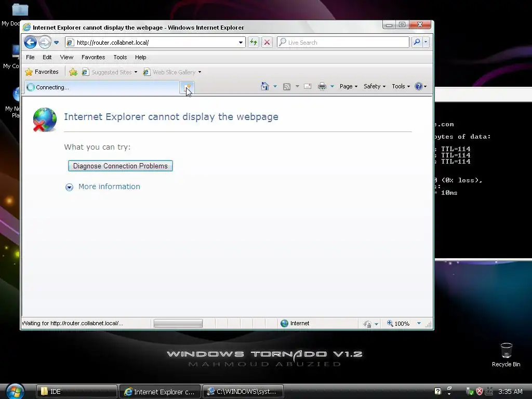
Task: Open the recent pages dropdown arrow
Action: (x=56, y=43)
